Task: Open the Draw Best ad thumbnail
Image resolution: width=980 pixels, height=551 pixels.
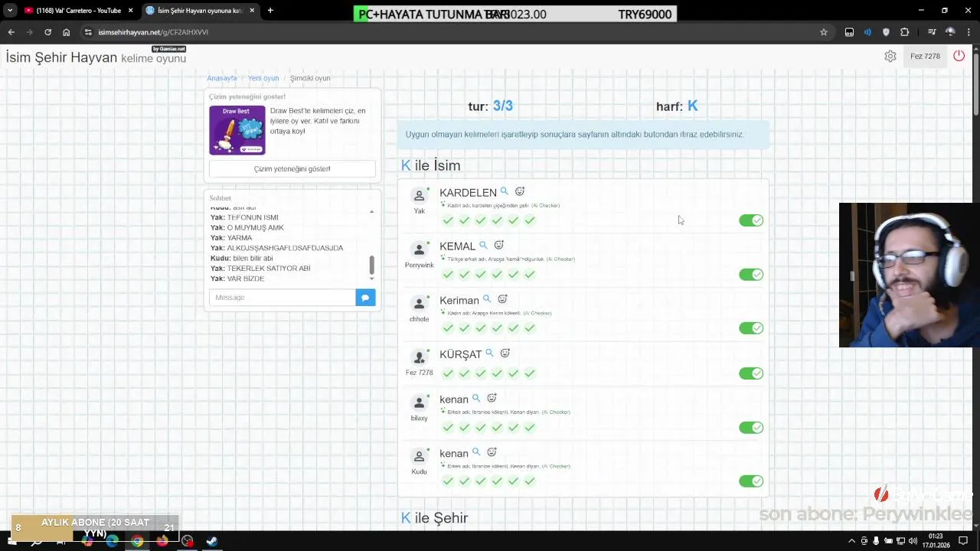Action: [237, 130]
